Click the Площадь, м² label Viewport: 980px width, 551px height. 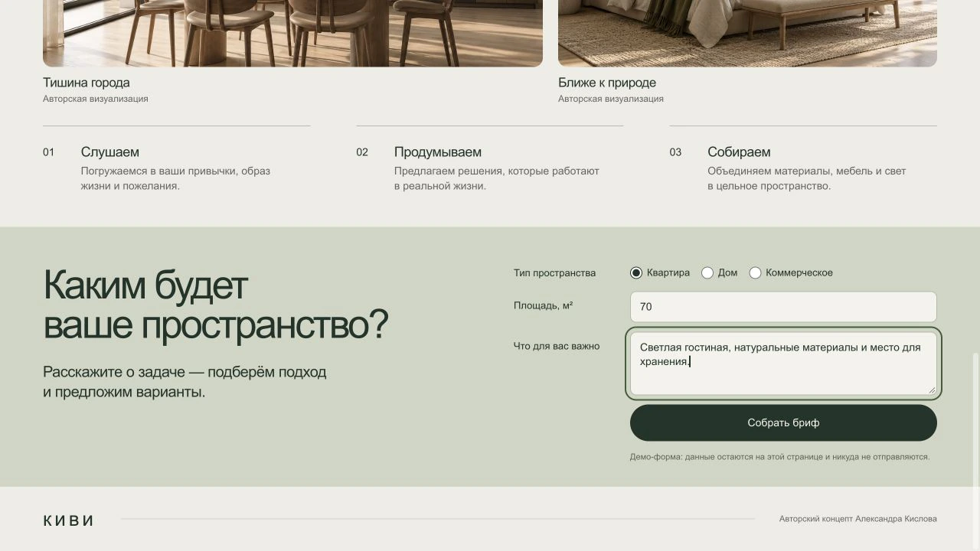544,306
